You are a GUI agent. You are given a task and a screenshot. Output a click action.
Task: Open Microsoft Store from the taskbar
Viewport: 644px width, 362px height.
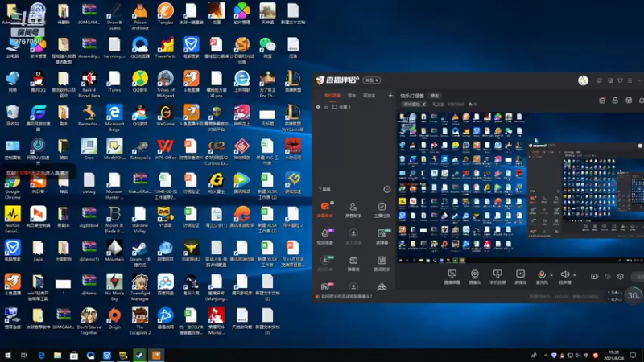point(74,355)
